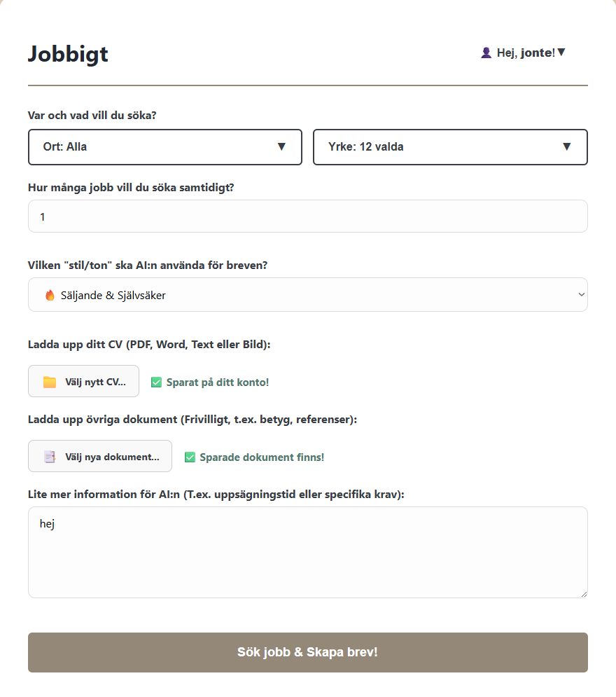Click the dropdown arrow inside the Ort selector
This screenshot has height=697, width=616.
click(282, 147)
